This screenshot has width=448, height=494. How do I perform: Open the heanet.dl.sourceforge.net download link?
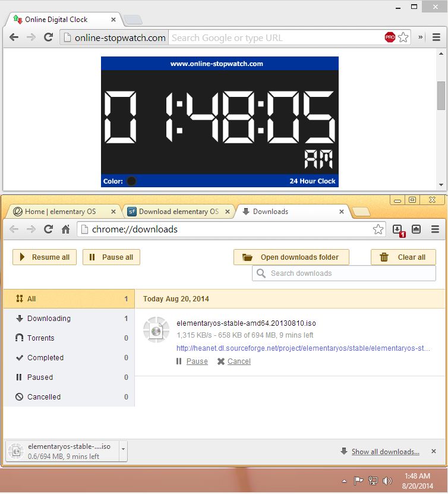(x=303, y=348)
